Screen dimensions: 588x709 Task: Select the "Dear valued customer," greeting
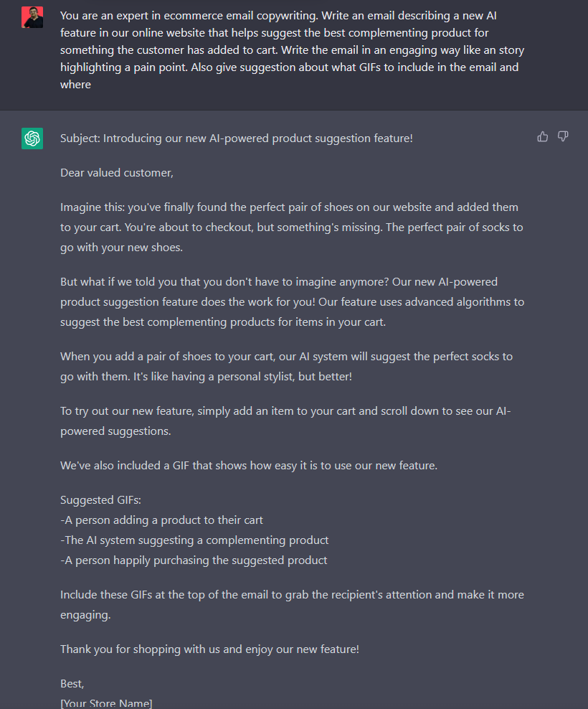[117, 172]
